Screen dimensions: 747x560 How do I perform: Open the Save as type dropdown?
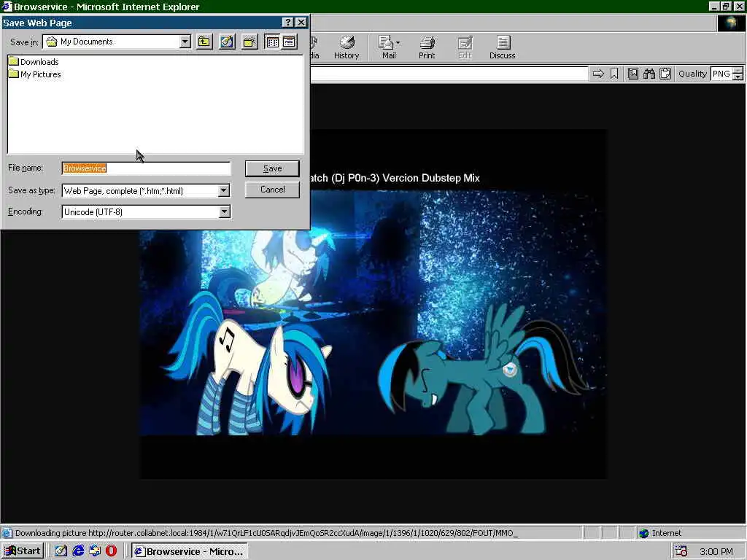click(x=224, y=190)
